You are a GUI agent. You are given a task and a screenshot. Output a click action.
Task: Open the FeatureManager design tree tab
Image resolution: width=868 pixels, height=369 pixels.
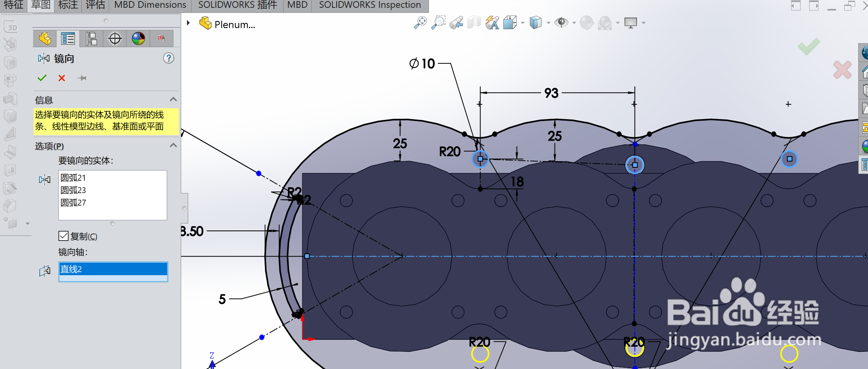[44, 39]
